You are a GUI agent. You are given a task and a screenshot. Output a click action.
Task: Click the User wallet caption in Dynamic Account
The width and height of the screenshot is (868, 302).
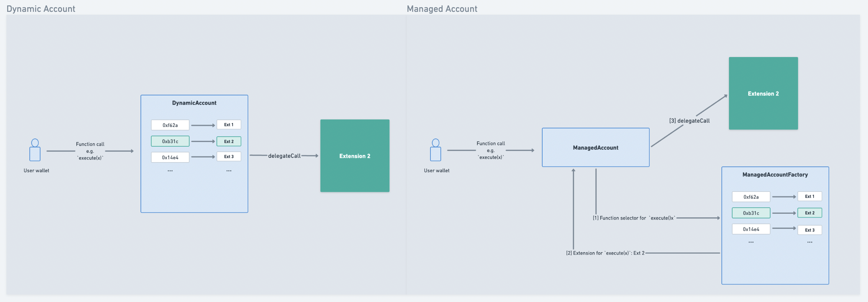coord(37,171)
